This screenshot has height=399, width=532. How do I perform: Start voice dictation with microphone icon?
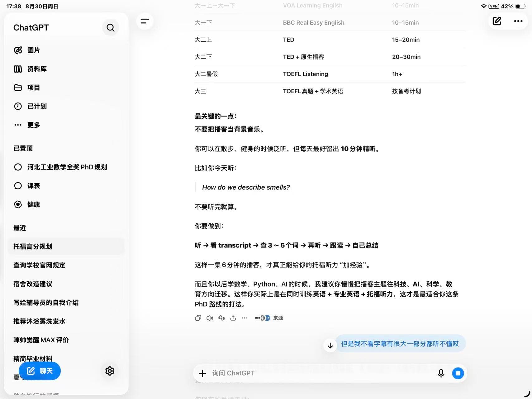click(441, 373)
